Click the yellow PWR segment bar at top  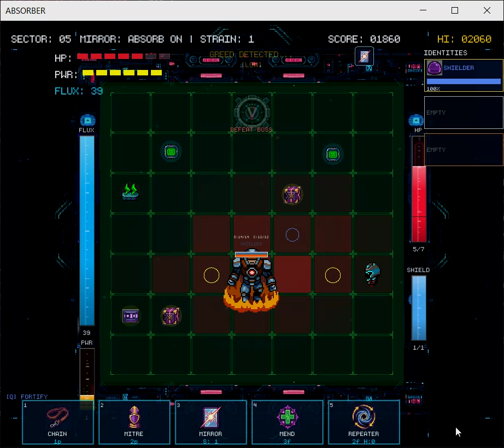pos(122,73)
